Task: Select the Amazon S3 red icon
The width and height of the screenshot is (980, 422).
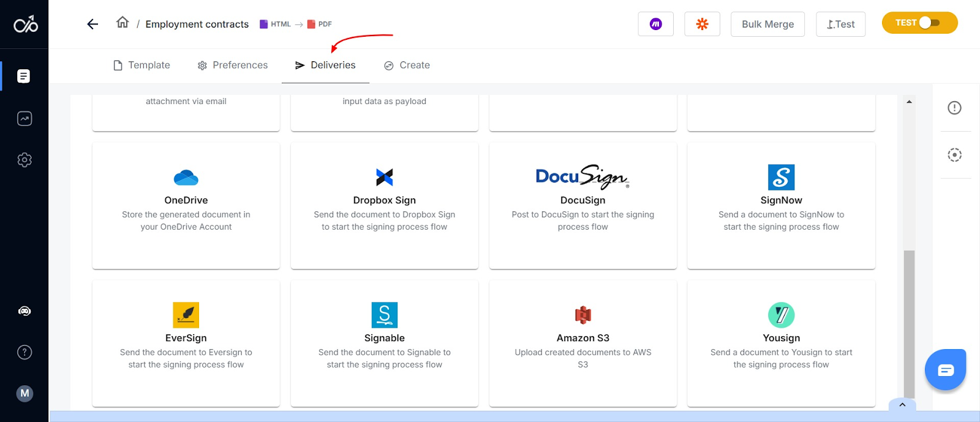Action: pos(583,315)
